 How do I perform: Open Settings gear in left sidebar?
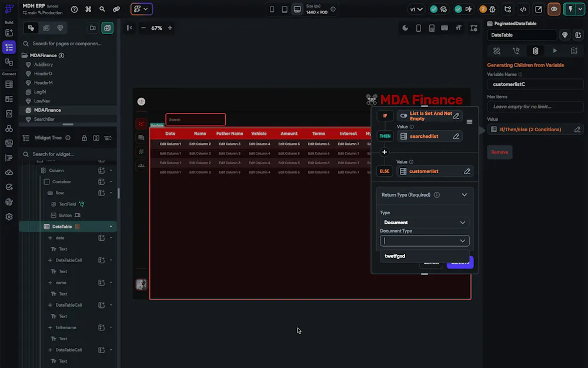(x=9, y=217)
